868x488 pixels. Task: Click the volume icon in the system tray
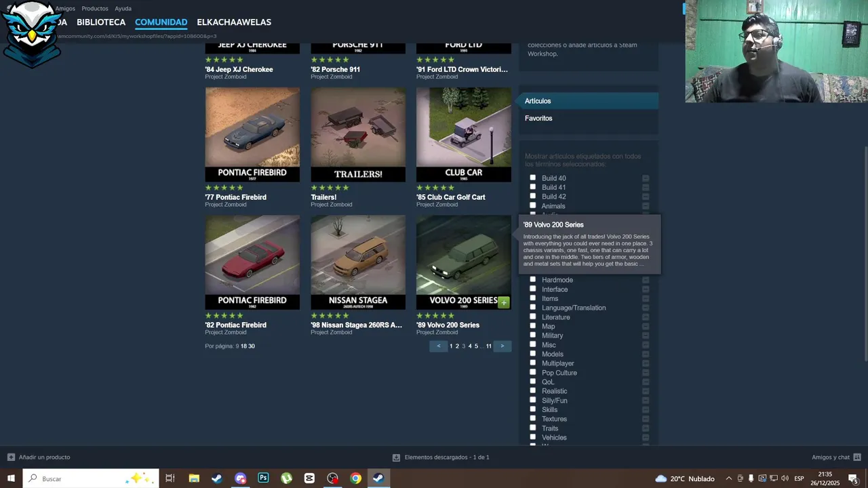785,479
